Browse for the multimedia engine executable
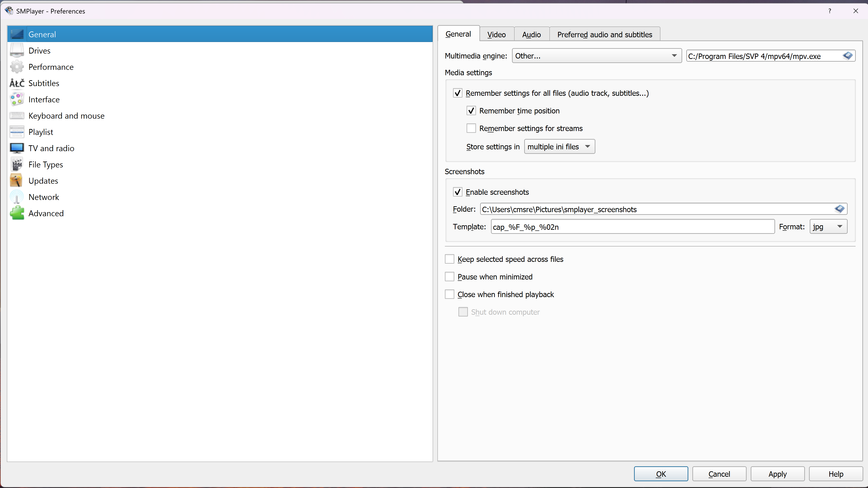 [x=847, y=56]
